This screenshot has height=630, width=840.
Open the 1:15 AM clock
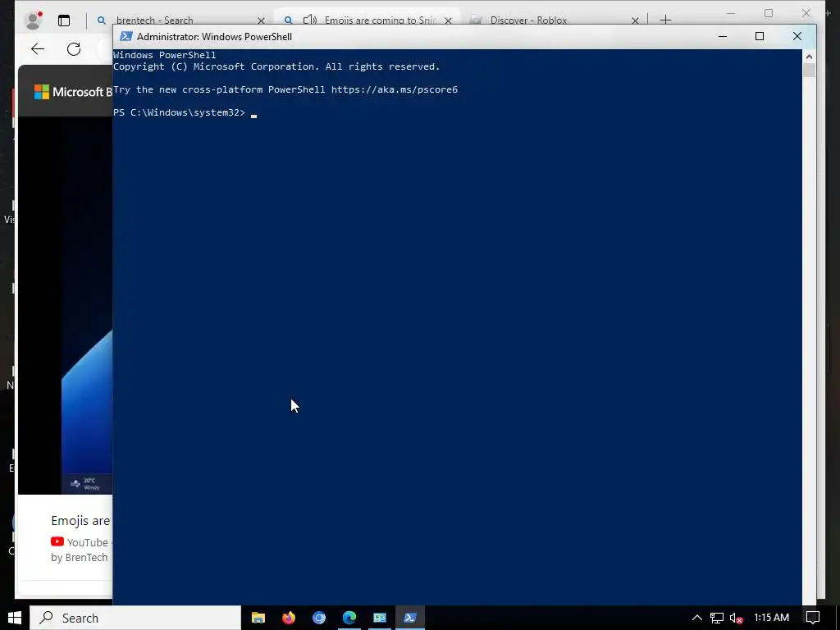pos(771,618)
